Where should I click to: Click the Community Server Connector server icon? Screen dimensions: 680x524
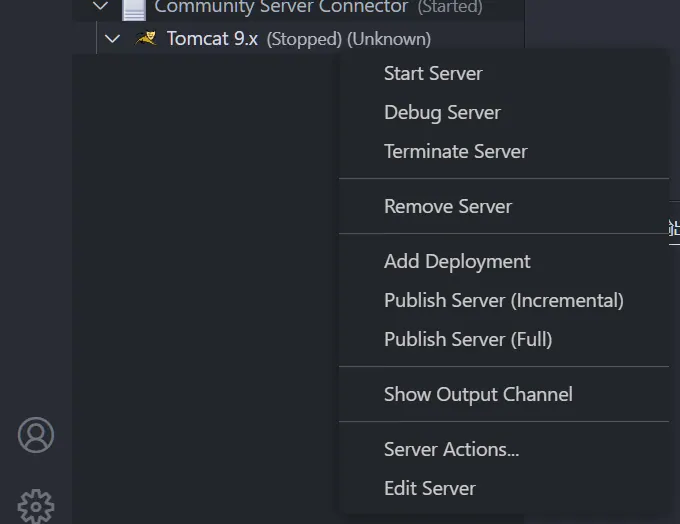[133, 8]
